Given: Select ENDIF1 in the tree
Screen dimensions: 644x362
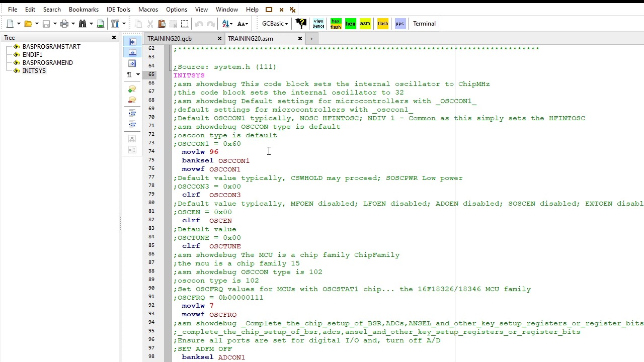Looking at the screenshot, I should tap(32, 55).
